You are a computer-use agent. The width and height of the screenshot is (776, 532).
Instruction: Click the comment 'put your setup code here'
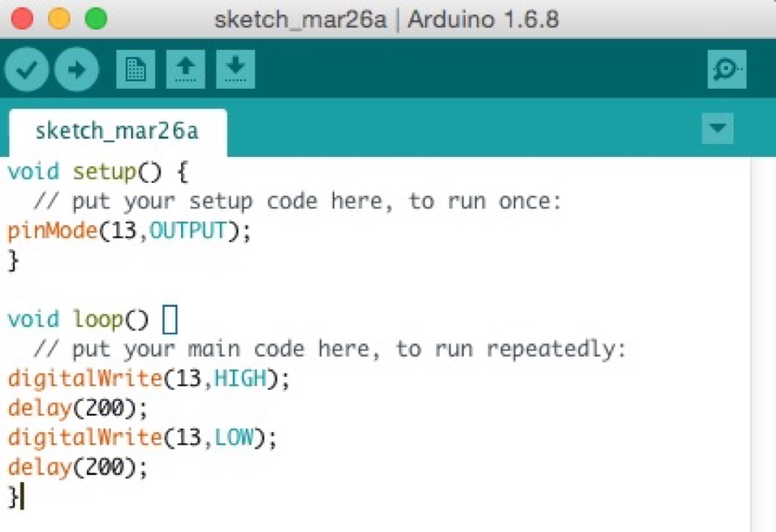click(x=195, y=202)
